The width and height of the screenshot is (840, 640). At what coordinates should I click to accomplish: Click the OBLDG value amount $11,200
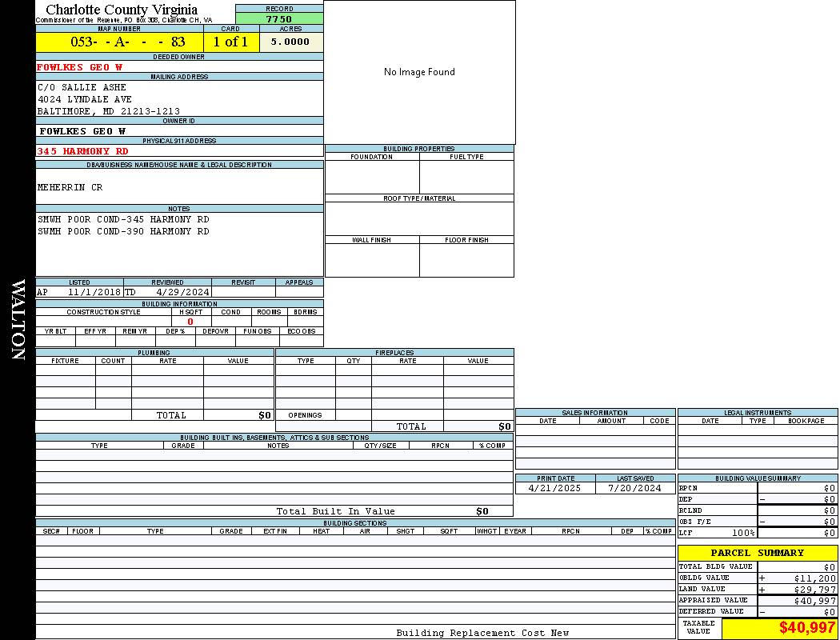pos(814,578)
